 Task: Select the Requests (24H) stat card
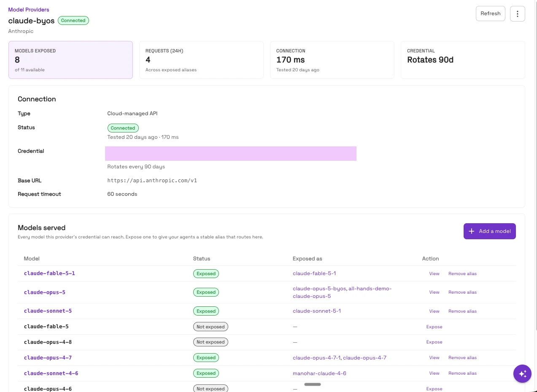pos(201,60)
